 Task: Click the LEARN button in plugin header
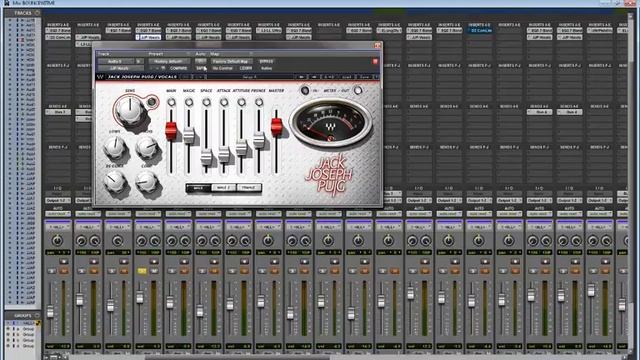pos(246,68)
